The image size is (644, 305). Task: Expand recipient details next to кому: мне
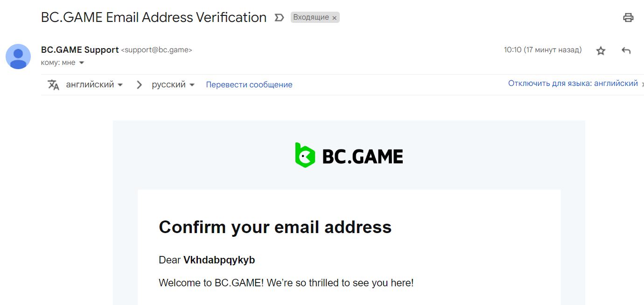tap(81, 63)
